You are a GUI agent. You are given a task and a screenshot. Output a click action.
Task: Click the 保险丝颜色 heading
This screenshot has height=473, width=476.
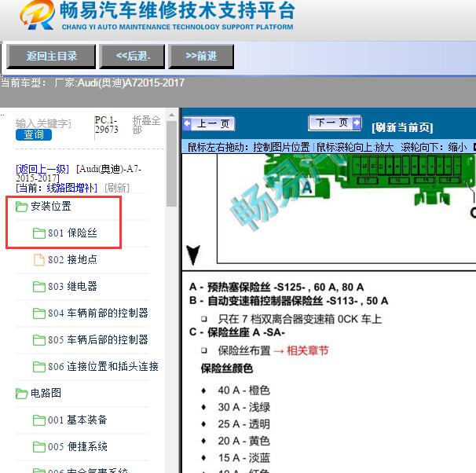(x=227, y=368)
